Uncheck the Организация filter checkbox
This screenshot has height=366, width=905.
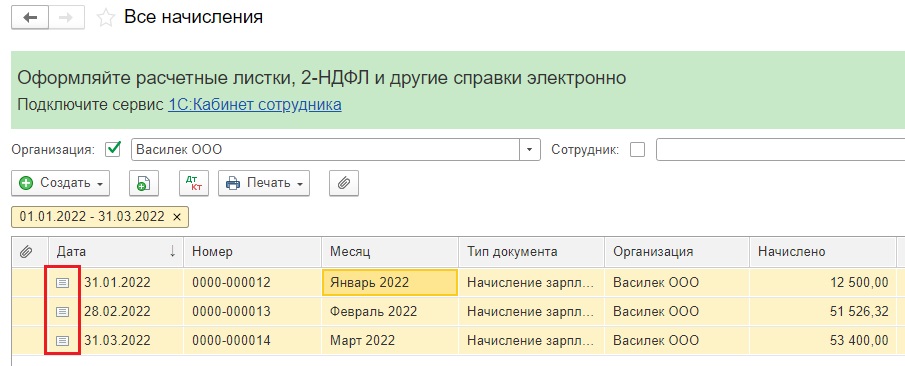coord(113,150)
